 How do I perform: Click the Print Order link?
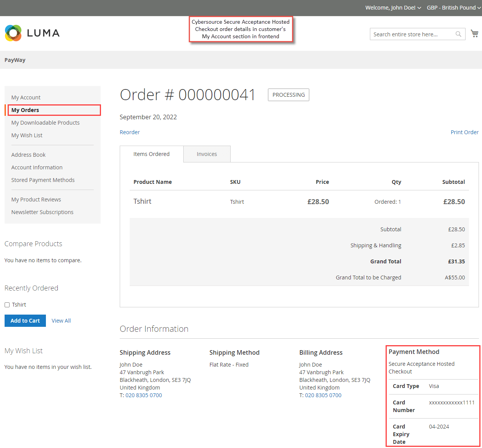[x=464, y=132]
